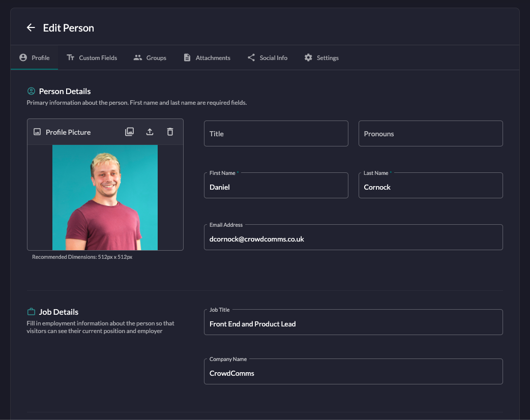The width and height of the screenshot is (530, 420).
Task: Open the image library icon for Profile Picture
Action: (130, 132)
